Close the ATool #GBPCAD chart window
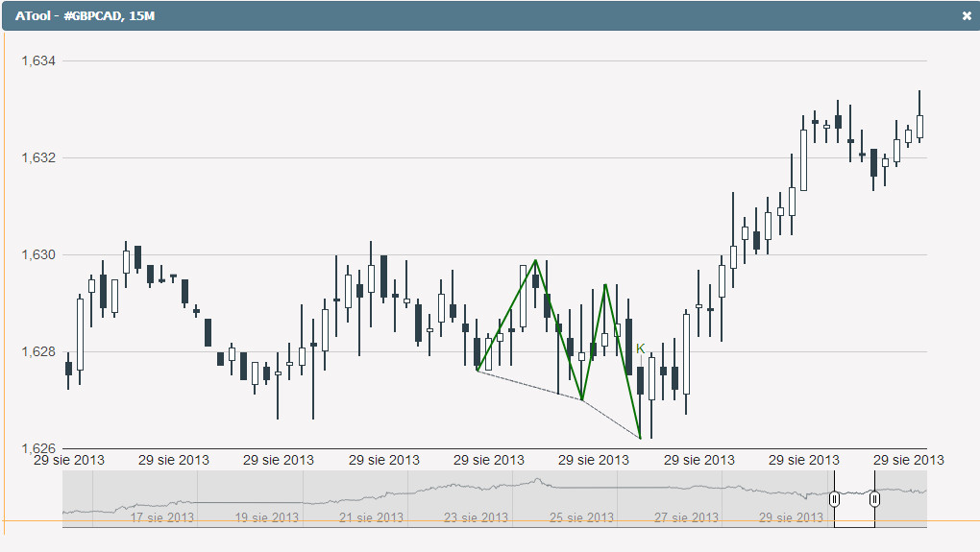980x552 pixels. (x=967, y=16)
